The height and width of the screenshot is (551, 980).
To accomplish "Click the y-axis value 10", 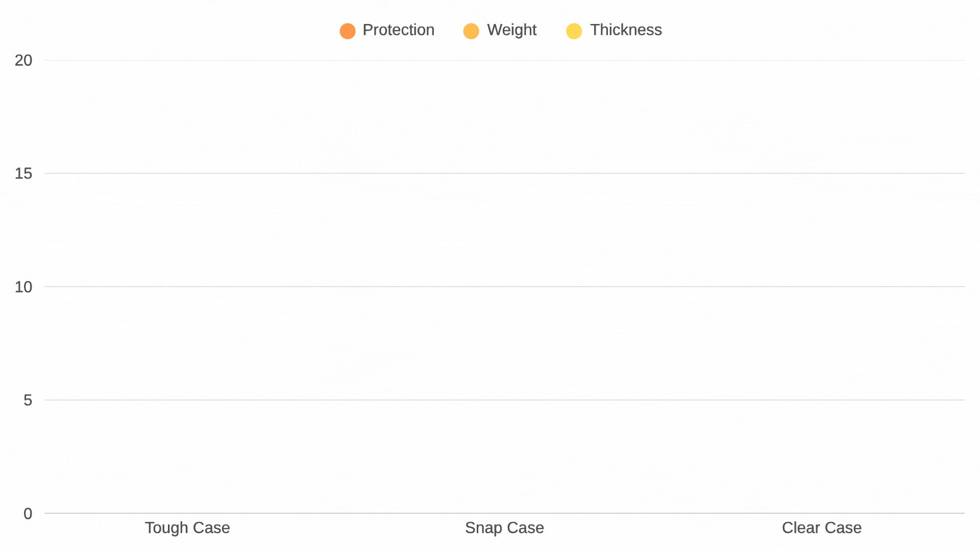I will pyautogui.click(x=23, y=287).
